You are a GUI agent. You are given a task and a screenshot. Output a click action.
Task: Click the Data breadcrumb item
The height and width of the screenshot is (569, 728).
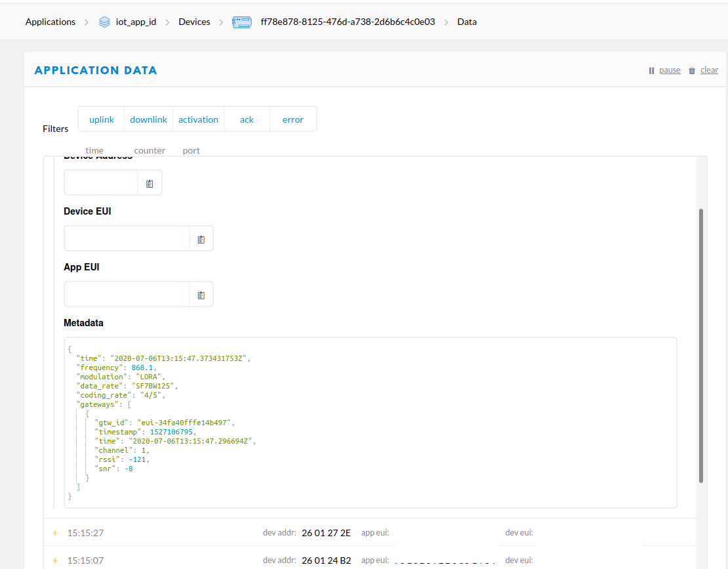(467, 22)
